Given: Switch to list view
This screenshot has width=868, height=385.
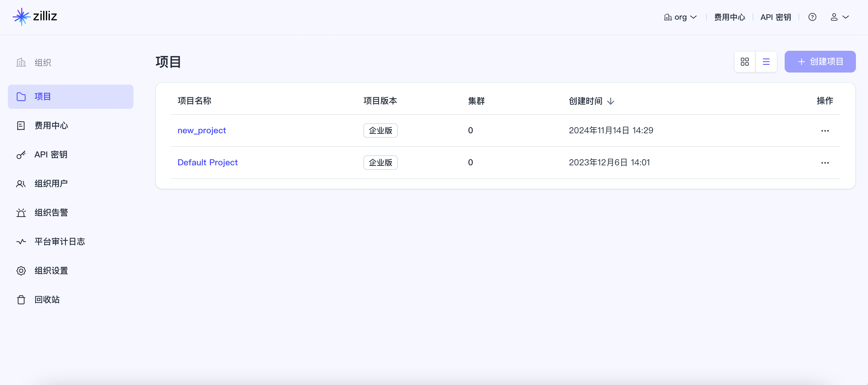Looking at the screenshot, I should [x=766, y=62].
